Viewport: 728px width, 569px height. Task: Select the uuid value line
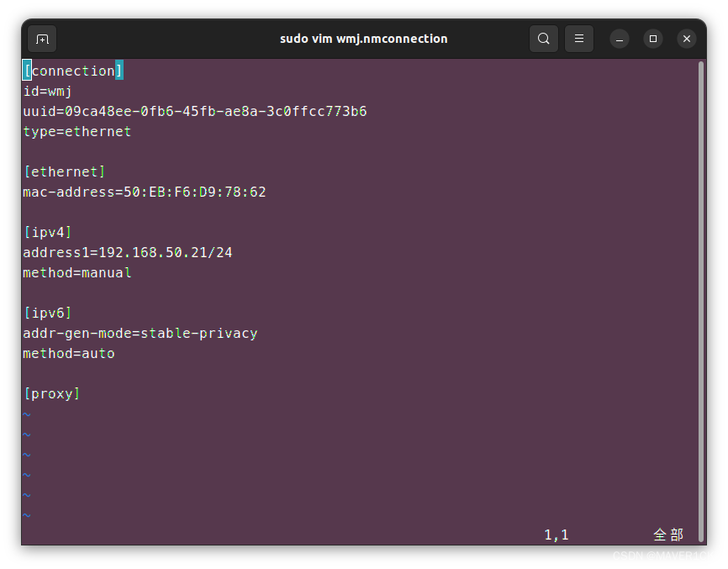194,111
